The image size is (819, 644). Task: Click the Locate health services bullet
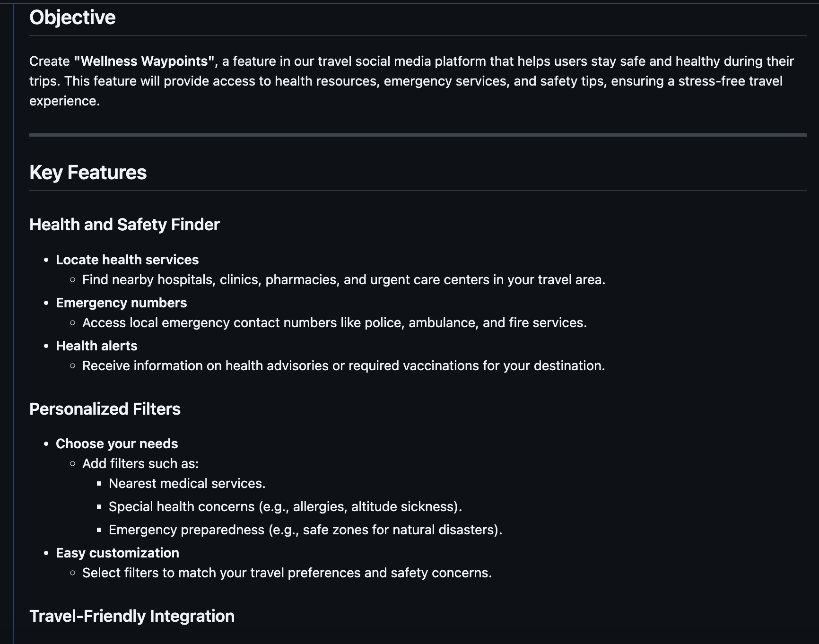pos(127,260)
